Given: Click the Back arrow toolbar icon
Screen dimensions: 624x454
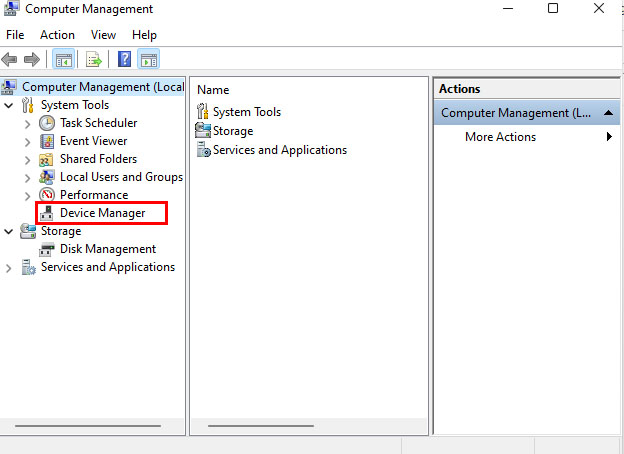Looking at the screenshot, I should click(x=9, y=60).
